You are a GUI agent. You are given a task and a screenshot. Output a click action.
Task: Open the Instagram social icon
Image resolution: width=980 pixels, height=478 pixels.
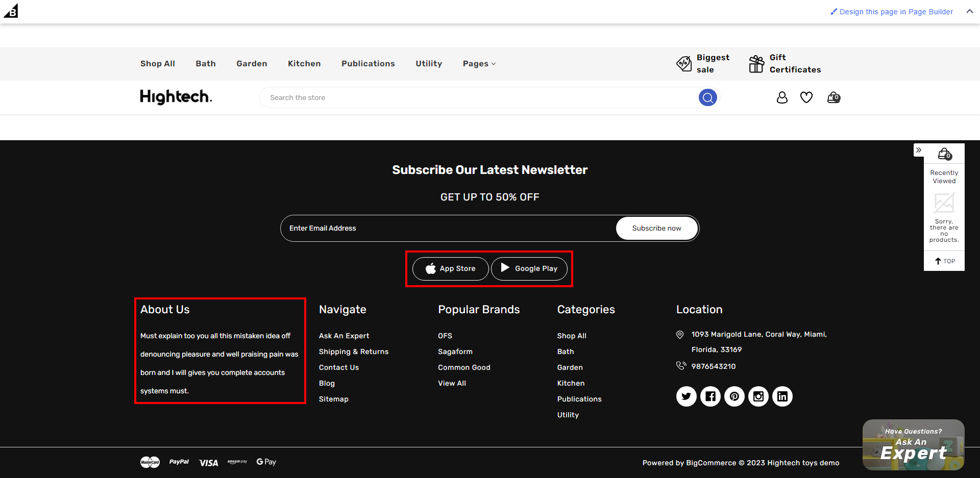(x=758, y=396)
